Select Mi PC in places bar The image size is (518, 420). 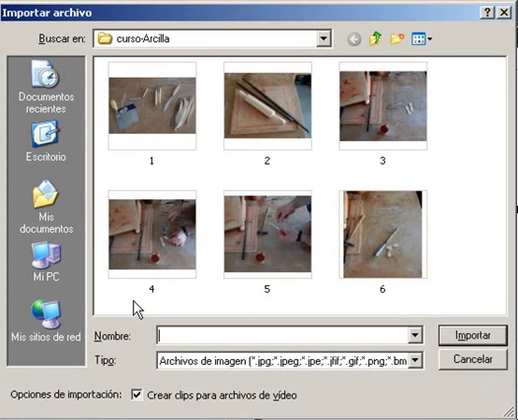pos(46,262)
